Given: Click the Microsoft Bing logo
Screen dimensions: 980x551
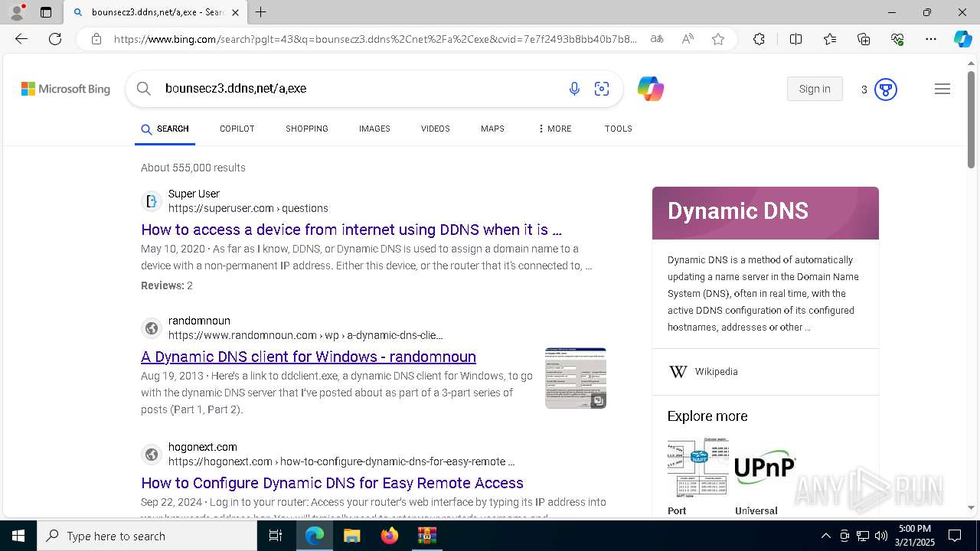Looking at the screenshot, I should pos(66,89).
